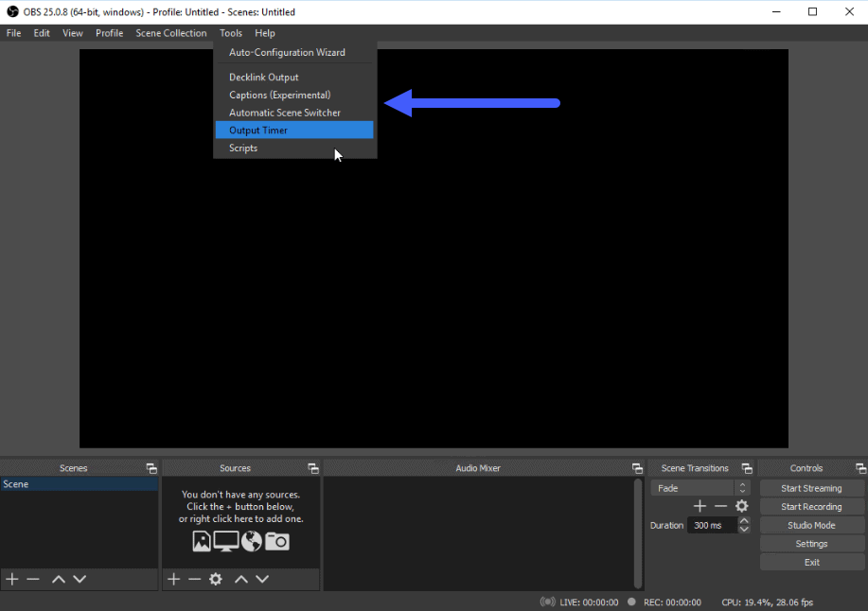Screen dimensions: 868x611
Task: Open the Scene Collection menu
Action: click(x=171, y=33)
